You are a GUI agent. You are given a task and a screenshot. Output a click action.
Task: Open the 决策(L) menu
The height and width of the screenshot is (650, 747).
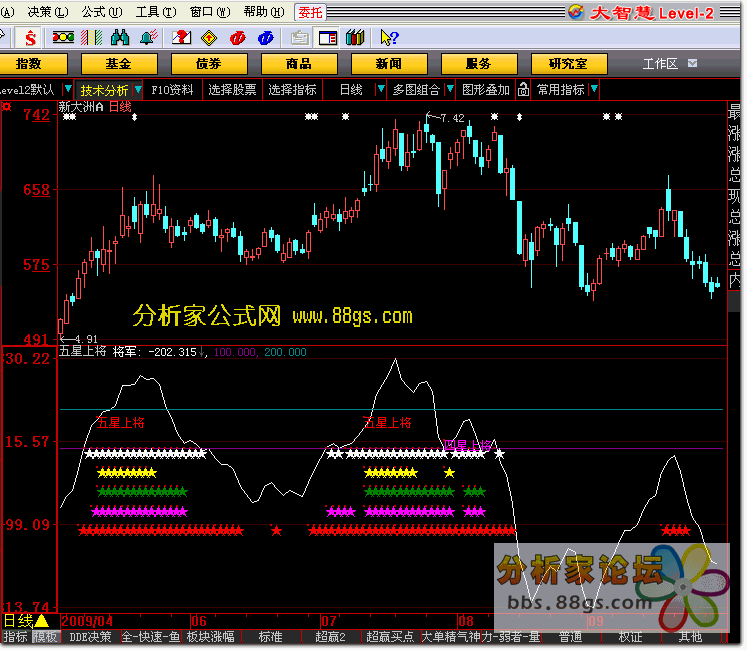48,11
